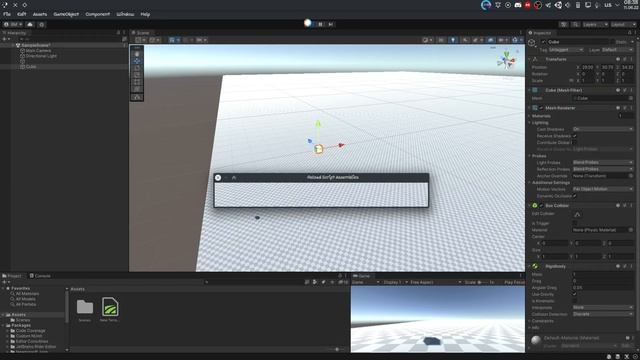This screenshot has width=640, height=360.
Task: Click the step frame button
Action: click(331, 24)
